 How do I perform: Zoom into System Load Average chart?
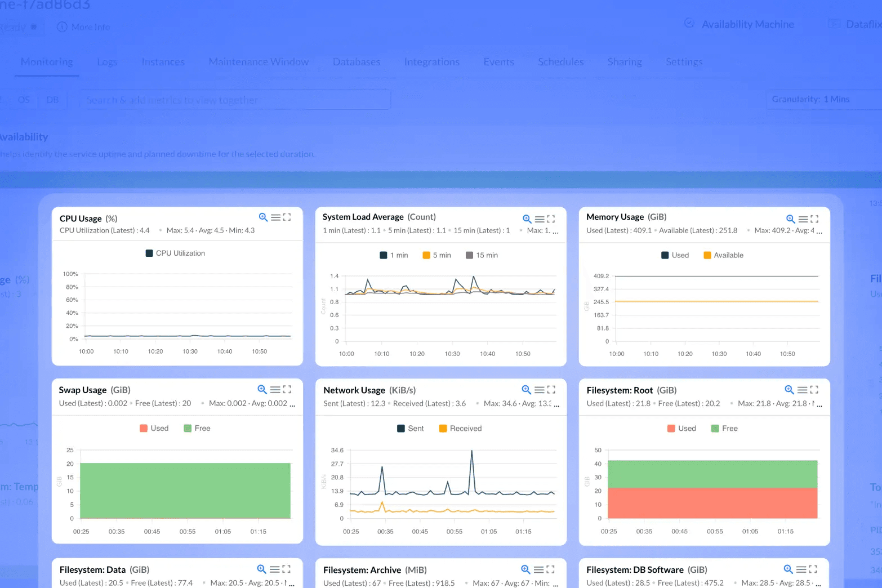[527, 219]
